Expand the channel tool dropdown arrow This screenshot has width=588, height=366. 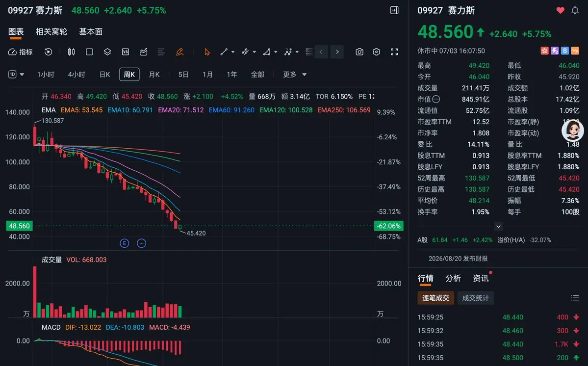coord(254,52)
